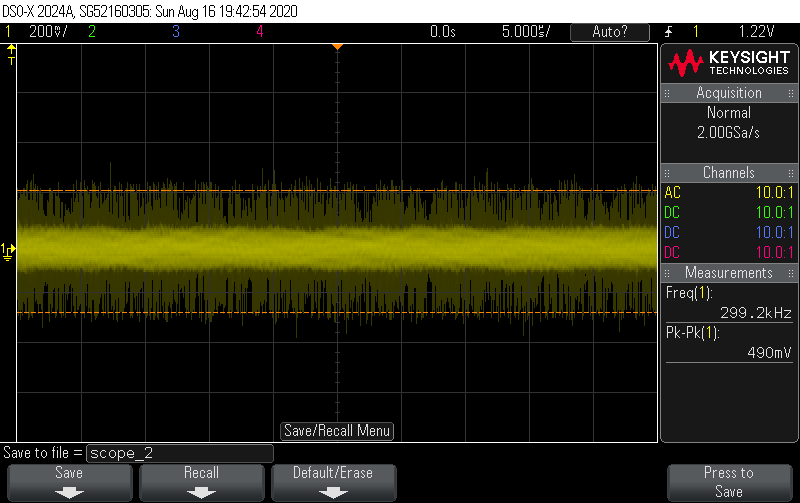800x503 pixels.
Task: Click the 200 mV/div vertical scale value
Action: [48, 32]
